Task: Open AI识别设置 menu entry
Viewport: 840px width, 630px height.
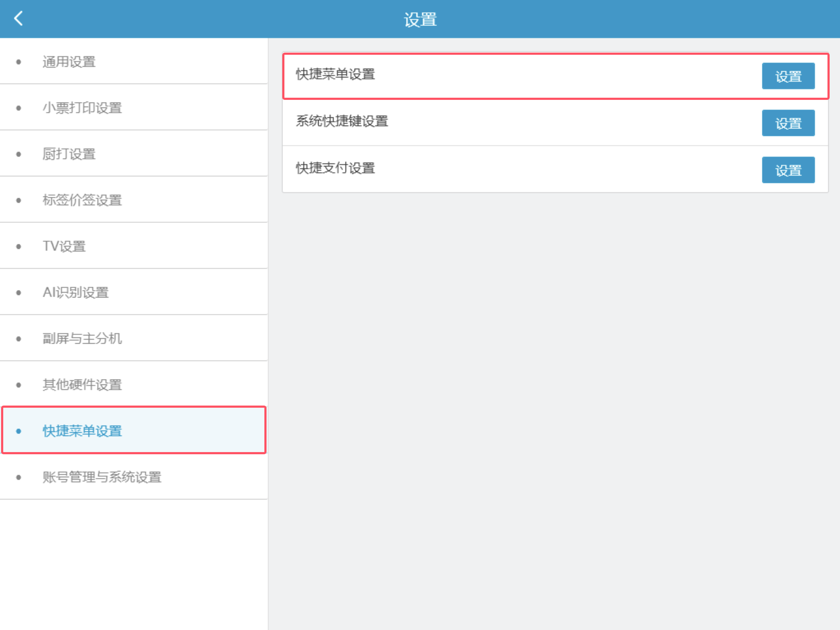Action: pos(75,292)
